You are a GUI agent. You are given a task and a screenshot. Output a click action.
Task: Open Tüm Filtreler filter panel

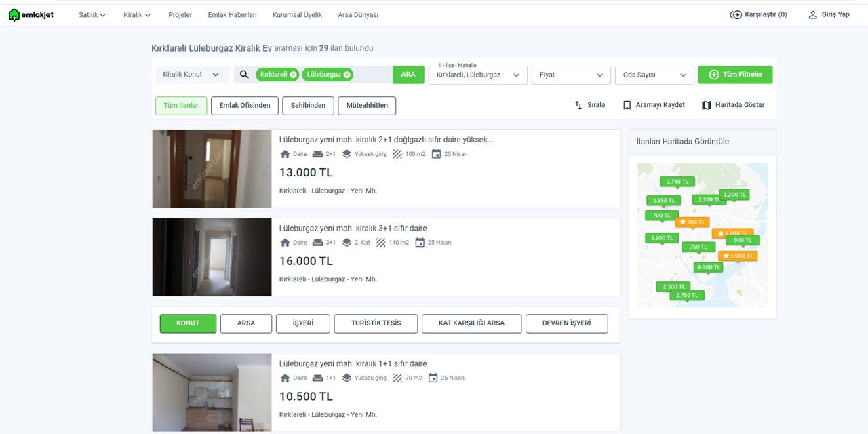(735, 75)
